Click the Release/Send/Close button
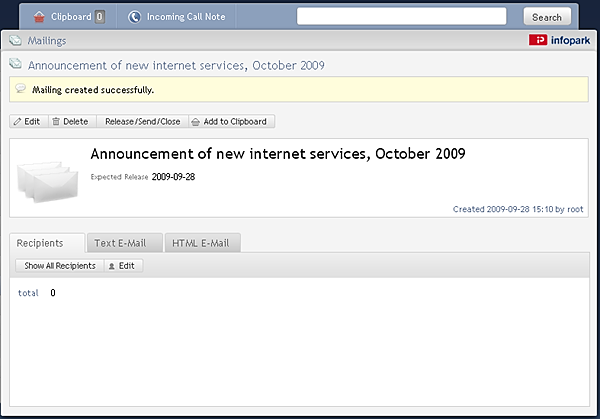The width and height of the screenshot is (600, 419). [x=142, y=121]
